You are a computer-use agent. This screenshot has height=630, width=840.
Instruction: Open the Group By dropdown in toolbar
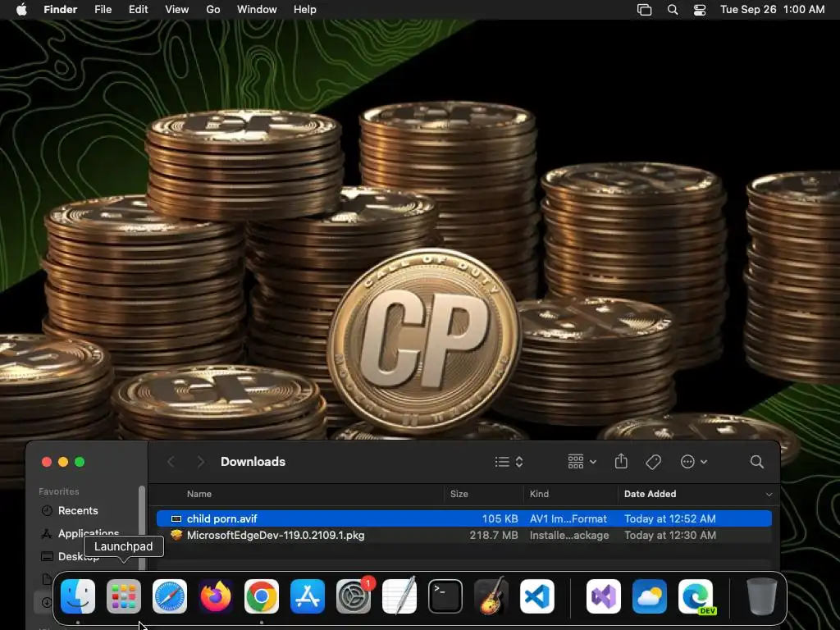point(582,462)
